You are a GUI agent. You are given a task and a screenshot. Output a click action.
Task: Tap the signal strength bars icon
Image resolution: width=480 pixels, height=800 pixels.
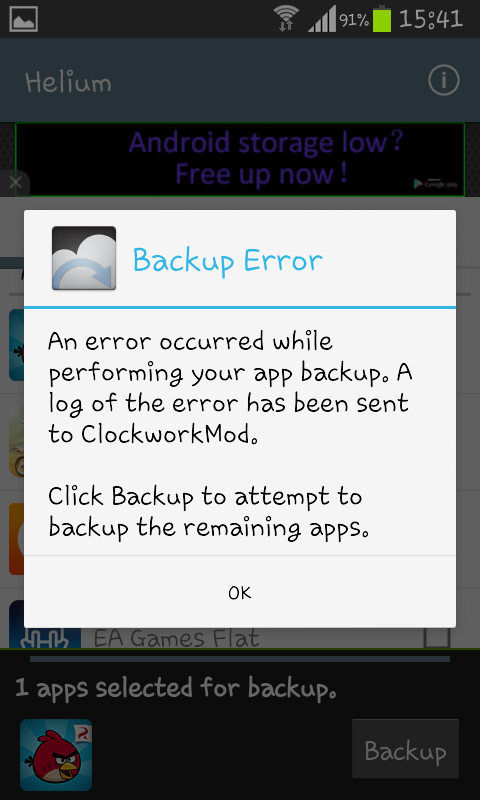click(322, 20)
